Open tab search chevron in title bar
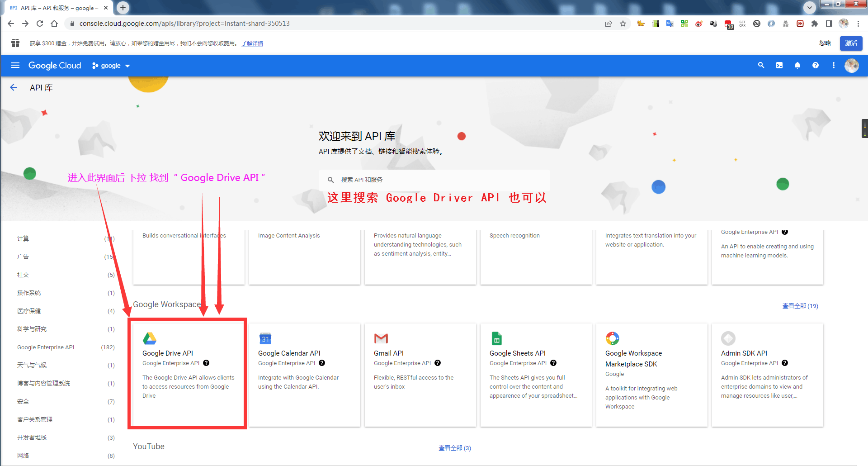 click(x=809, y=7)
